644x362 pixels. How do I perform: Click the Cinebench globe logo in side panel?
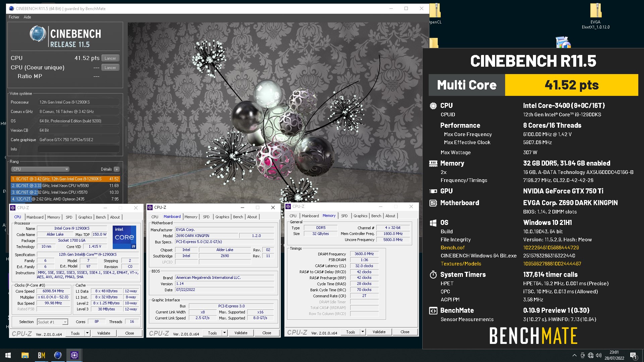(38, 34)
